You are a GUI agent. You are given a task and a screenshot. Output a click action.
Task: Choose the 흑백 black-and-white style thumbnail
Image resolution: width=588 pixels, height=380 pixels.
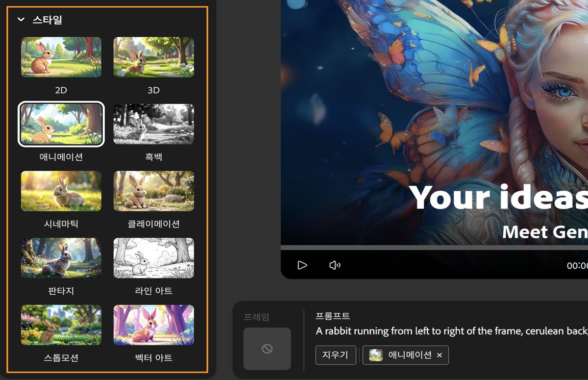[x=154, y=124]
